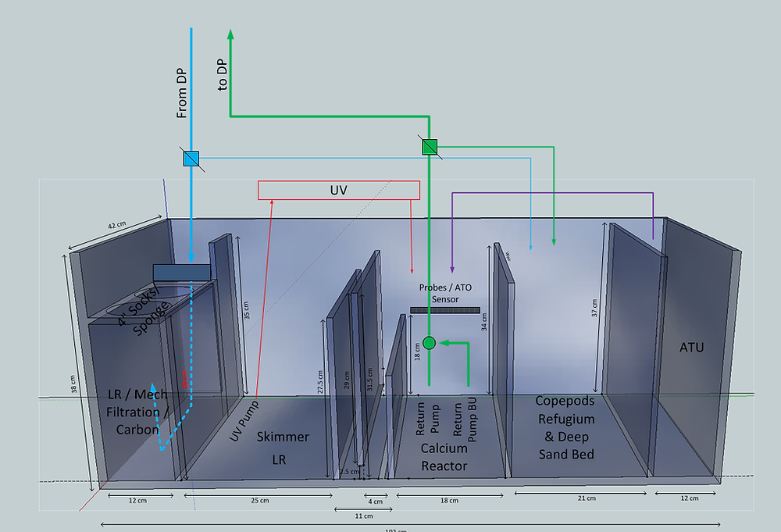Click the '37 cm' baffle dimension
This screenshot has height=532, width=781.
click(594, 308)
